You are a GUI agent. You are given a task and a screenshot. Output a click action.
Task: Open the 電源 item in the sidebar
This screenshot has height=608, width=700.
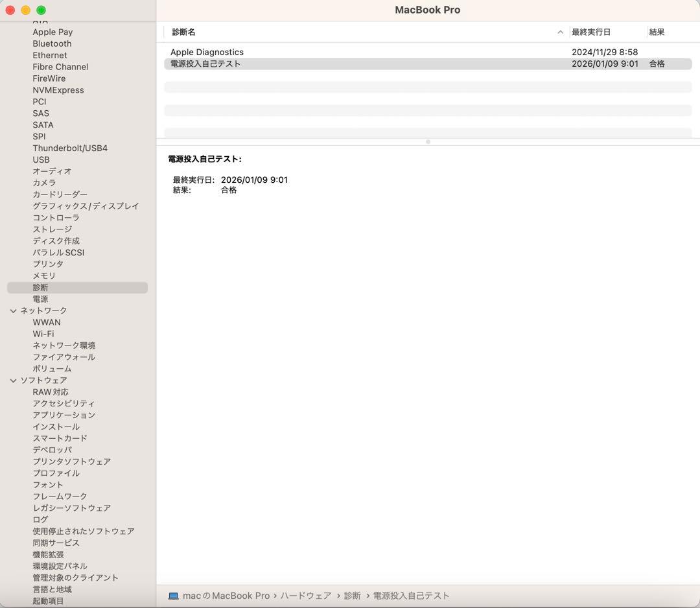coord(40,299)
